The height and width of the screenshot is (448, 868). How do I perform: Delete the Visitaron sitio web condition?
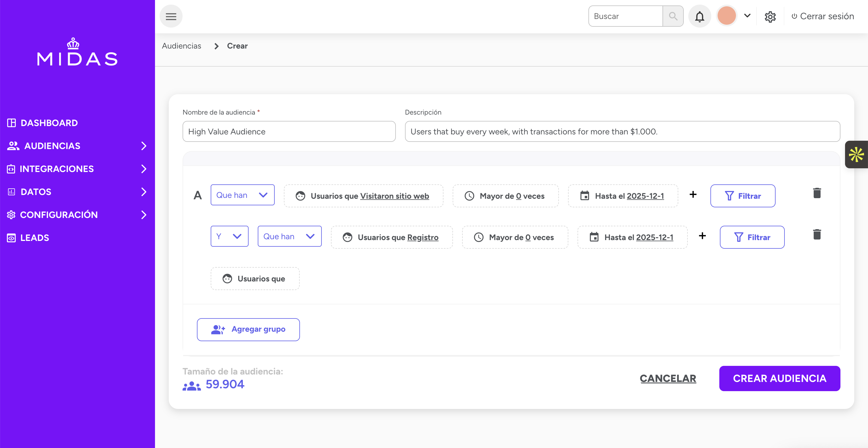817,194
